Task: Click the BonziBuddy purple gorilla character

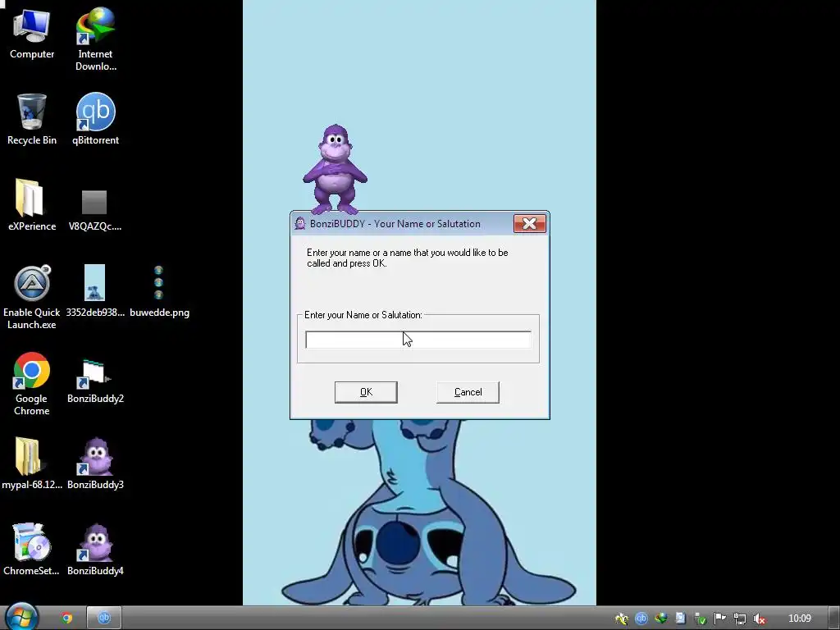Action: pyautogui.click(x=335, y=169)
